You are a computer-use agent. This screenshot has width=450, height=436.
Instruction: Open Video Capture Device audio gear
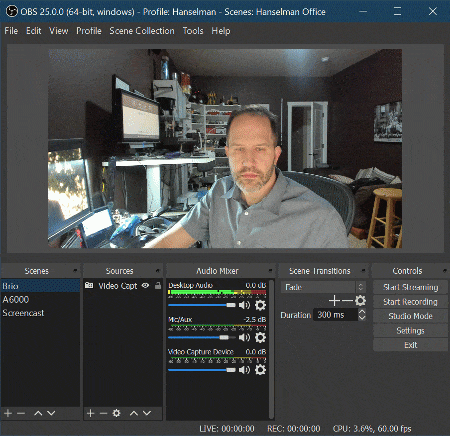(x=260, y=369)
